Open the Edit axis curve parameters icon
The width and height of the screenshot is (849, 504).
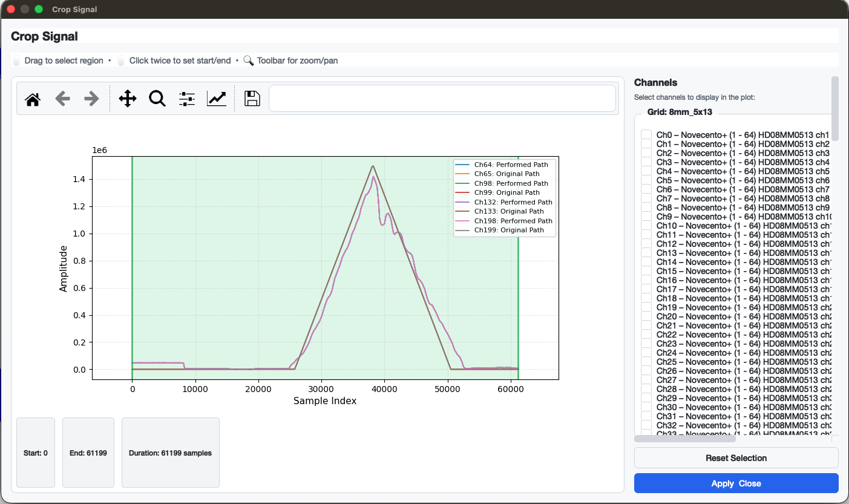(x=217, y=99)
